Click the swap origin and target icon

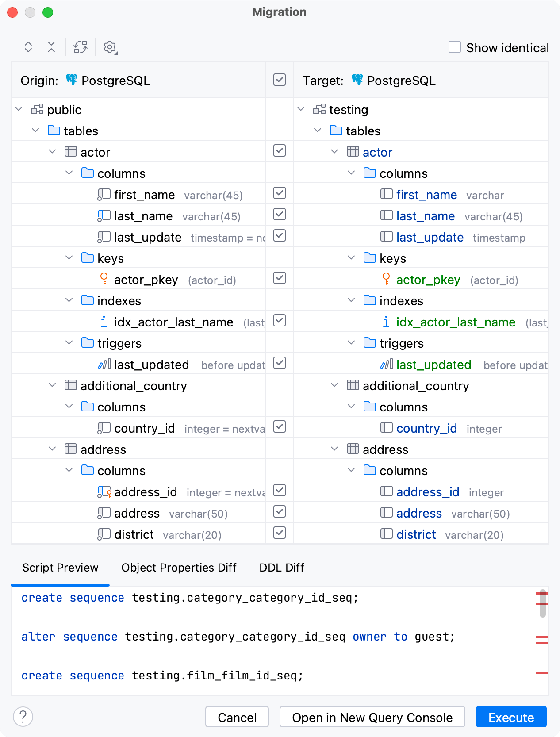81,47
